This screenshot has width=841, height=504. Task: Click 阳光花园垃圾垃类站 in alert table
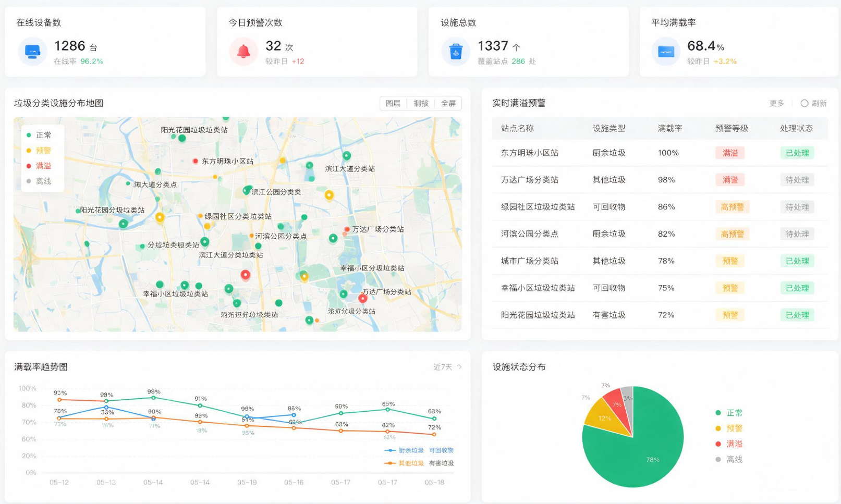[x=538, y=315]
